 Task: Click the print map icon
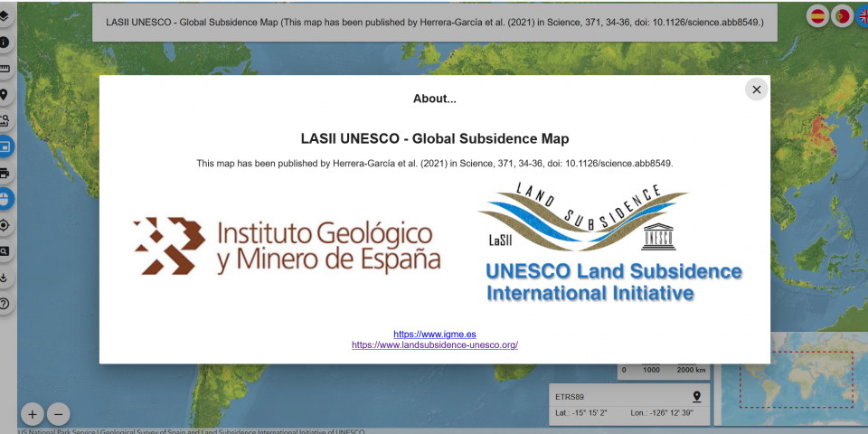click(4, 174)
